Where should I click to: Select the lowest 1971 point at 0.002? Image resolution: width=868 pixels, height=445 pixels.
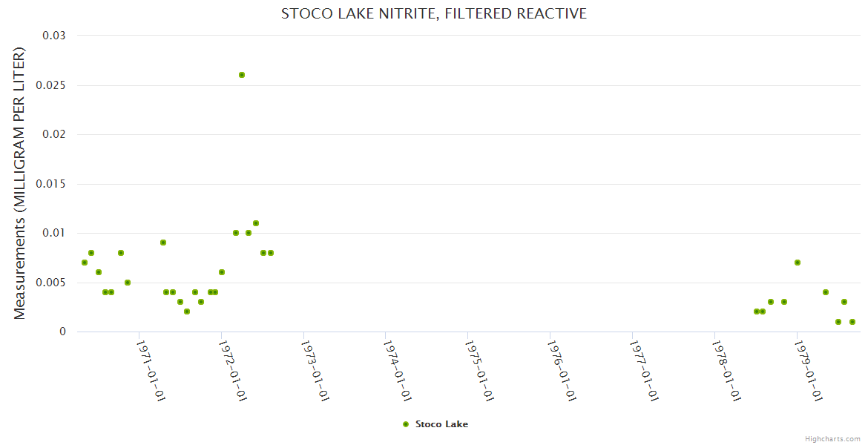coord(187,311)
